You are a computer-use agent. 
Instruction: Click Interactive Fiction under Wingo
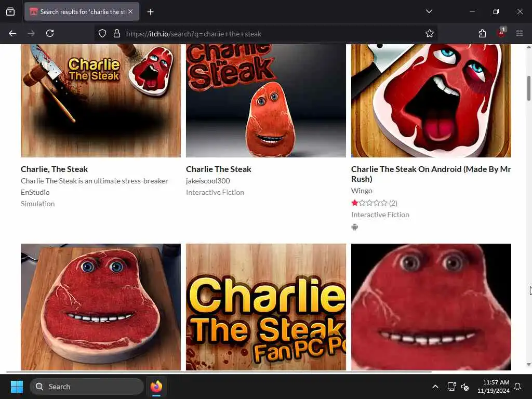380,215
